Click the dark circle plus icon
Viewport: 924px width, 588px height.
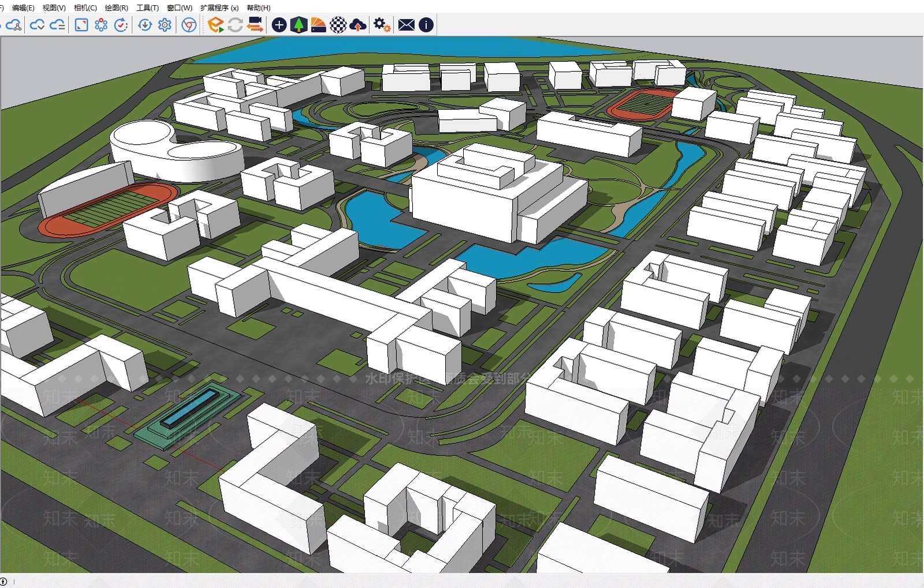(279, 25)
